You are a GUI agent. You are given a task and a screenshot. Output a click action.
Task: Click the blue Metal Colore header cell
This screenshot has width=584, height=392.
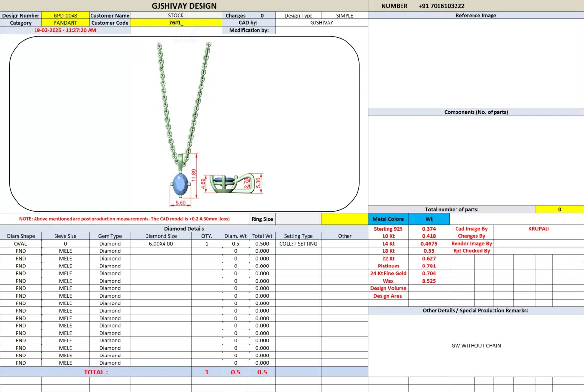coord(388,219)
